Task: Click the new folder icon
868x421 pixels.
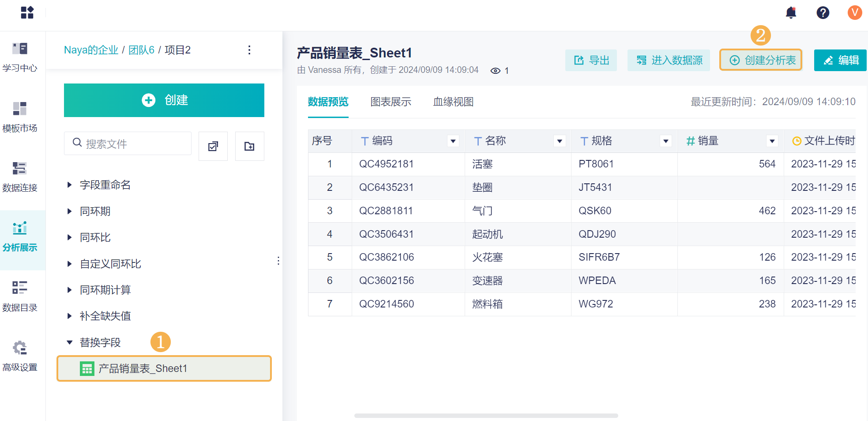Action: 249,146
